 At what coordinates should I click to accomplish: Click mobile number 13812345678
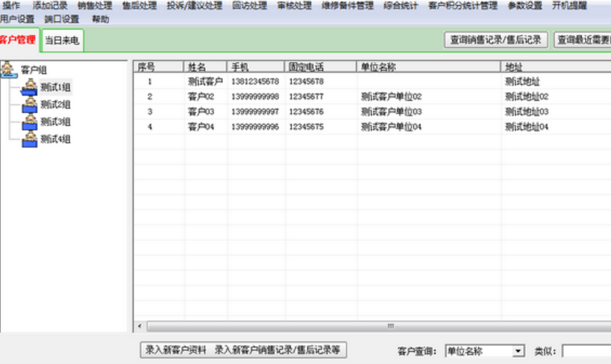(x=255, y=82)
